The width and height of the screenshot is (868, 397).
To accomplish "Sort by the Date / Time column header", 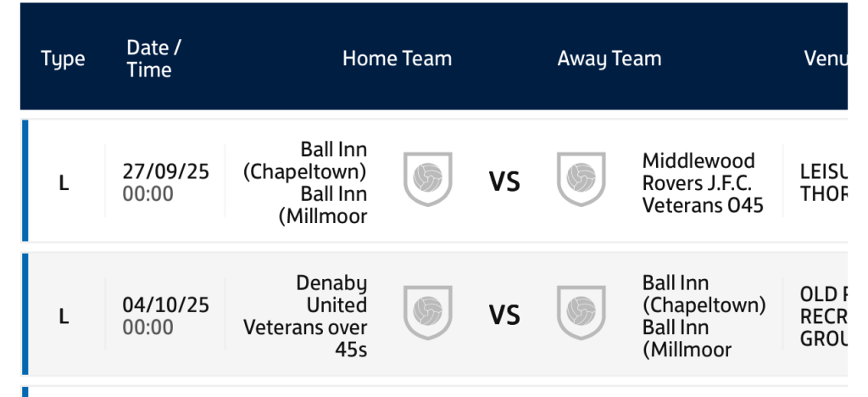I will pyautogui.click(x=153, y=59).
